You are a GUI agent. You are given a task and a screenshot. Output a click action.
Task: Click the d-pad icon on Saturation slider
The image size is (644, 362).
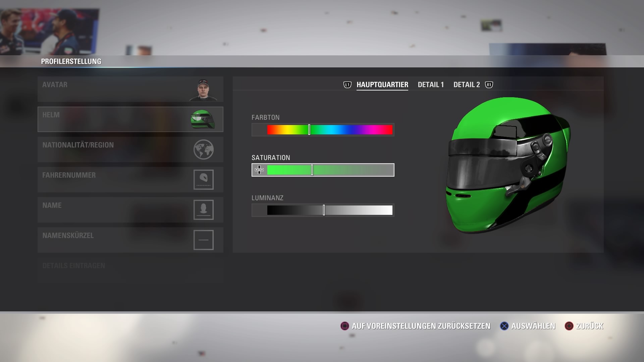click(259, 170)
